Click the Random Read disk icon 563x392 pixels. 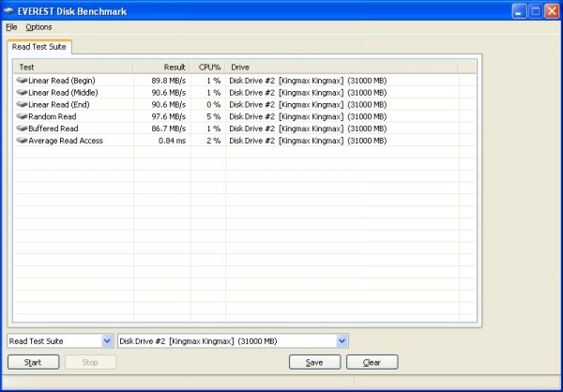(x=21, y=116)
